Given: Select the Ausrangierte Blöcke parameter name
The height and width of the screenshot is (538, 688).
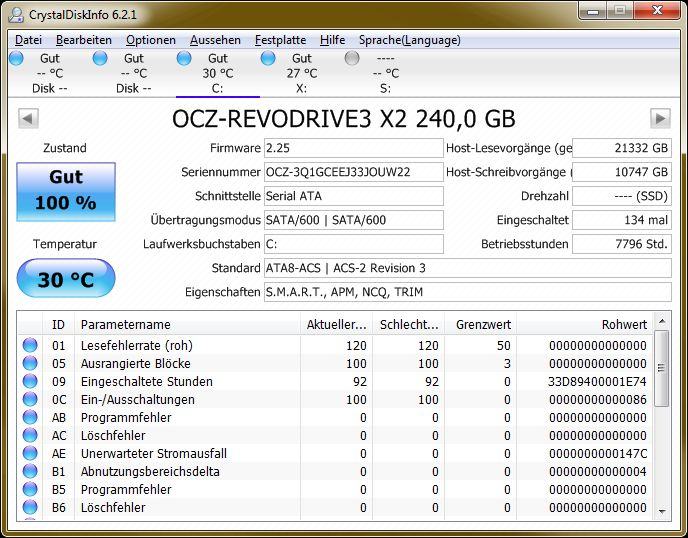Looking at the screenshot, I should click(136, 363).
